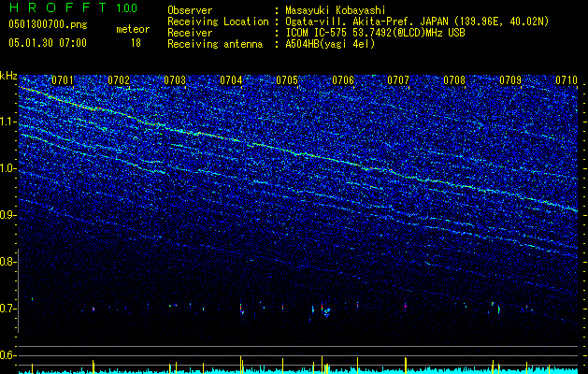
Task: Click the 0708 time marker
Action: pyautogui.click(x=454, y=80)
